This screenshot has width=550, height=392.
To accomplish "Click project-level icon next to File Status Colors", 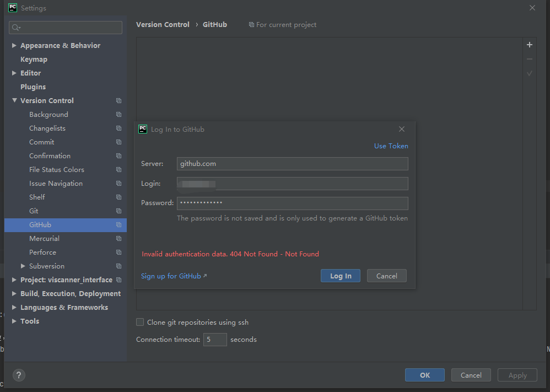I will [118, 169].
